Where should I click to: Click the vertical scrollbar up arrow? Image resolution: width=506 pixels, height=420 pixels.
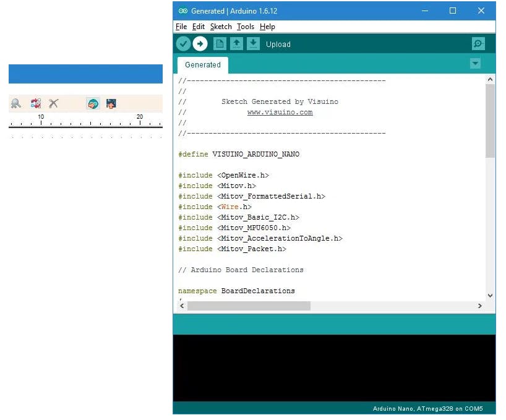click(x=490, y=79)
